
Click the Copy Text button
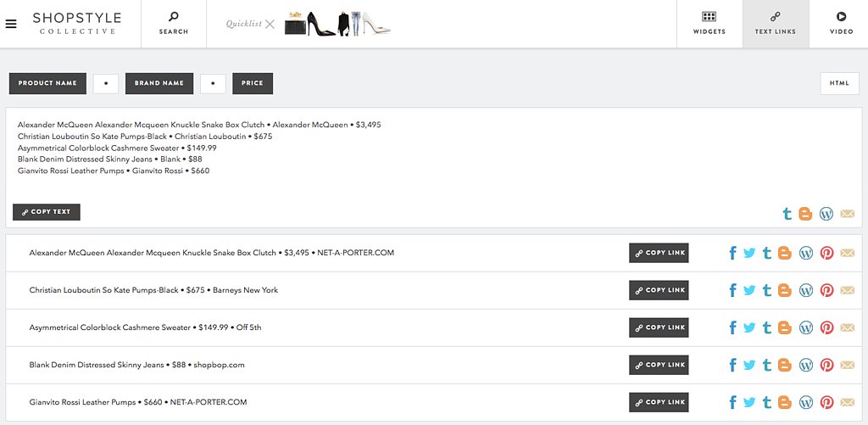click(x=47, y=212)
